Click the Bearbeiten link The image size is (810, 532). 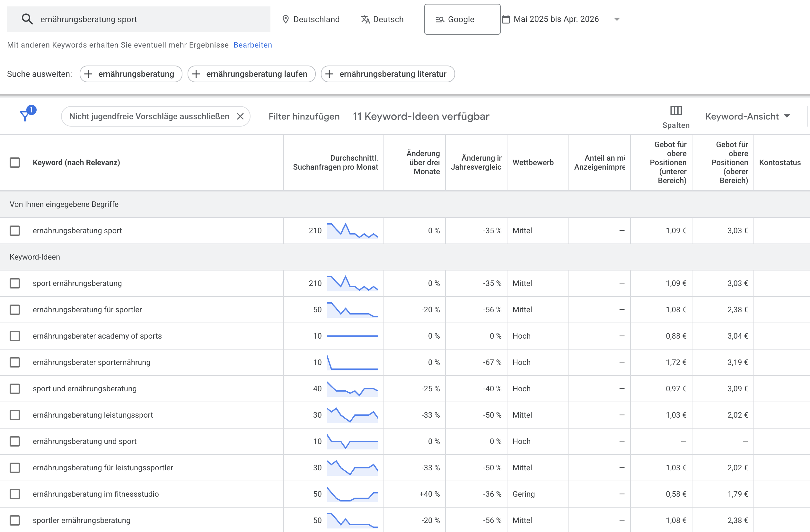coord(252,45)
